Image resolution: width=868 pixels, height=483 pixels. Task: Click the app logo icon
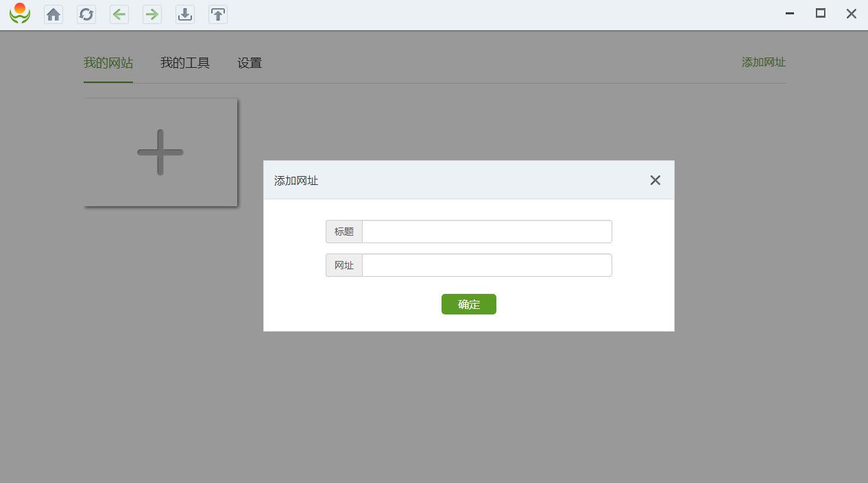click(20, 13)
